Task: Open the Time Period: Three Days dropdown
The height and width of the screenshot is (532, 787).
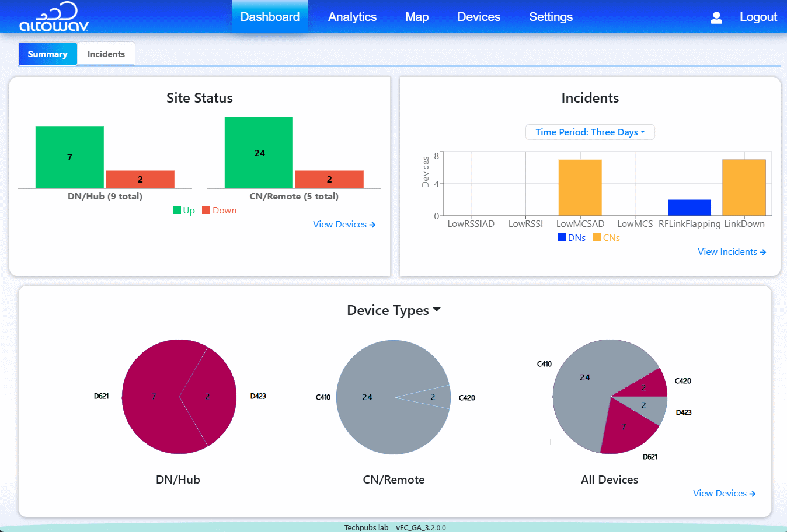Action: [590, 132]
